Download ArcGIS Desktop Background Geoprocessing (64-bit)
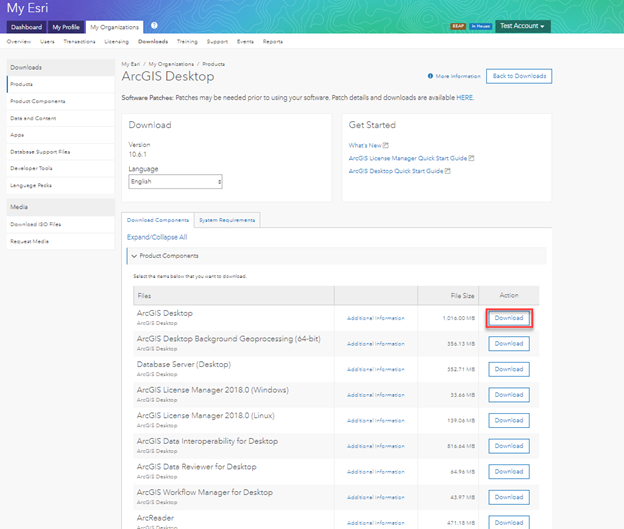624x529 pixels. pos(509,344)
